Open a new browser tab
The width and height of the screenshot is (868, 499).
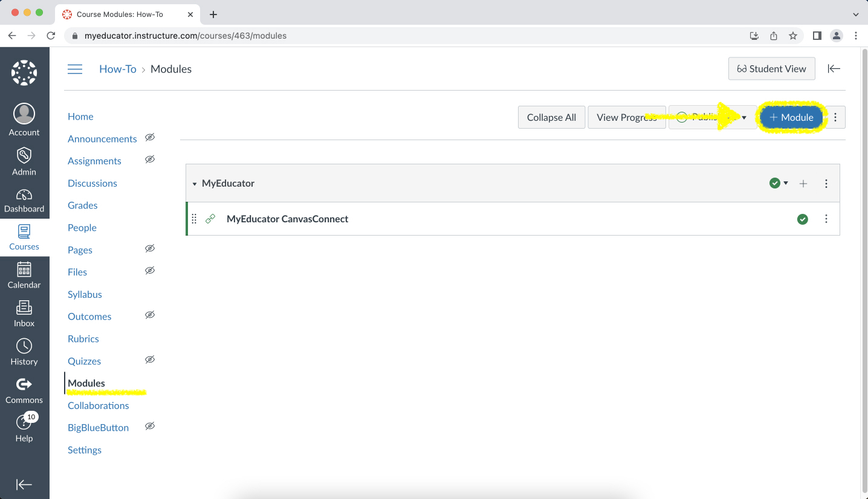click(213, 14)
